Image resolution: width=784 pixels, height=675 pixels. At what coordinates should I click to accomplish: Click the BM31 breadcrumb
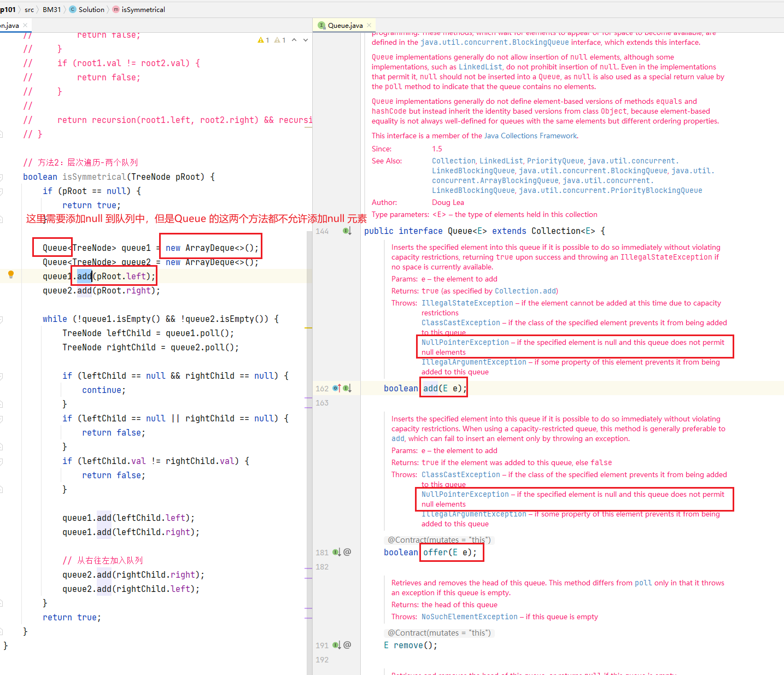51,9
